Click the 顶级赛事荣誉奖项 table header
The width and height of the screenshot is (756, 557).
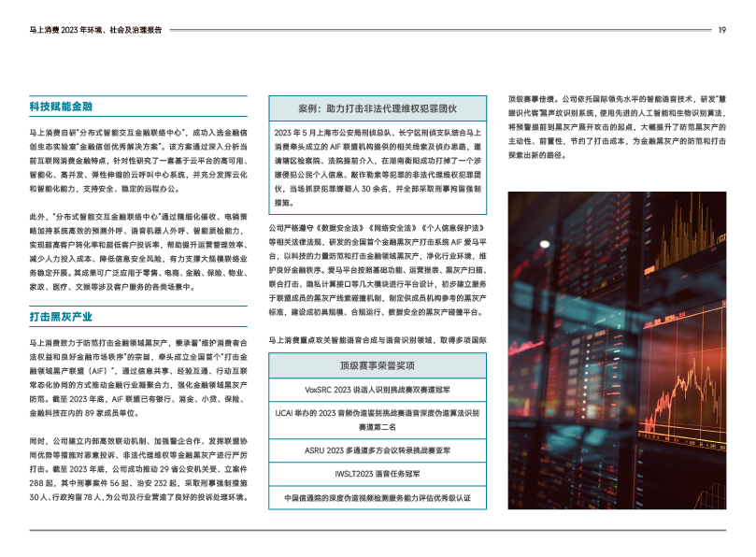point(377,365)
